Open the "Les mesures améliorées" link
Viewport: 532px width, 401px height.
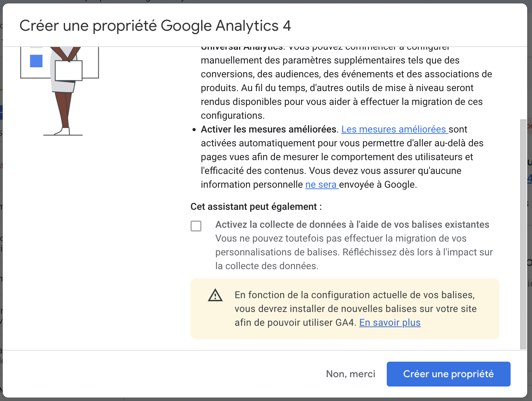395,129
